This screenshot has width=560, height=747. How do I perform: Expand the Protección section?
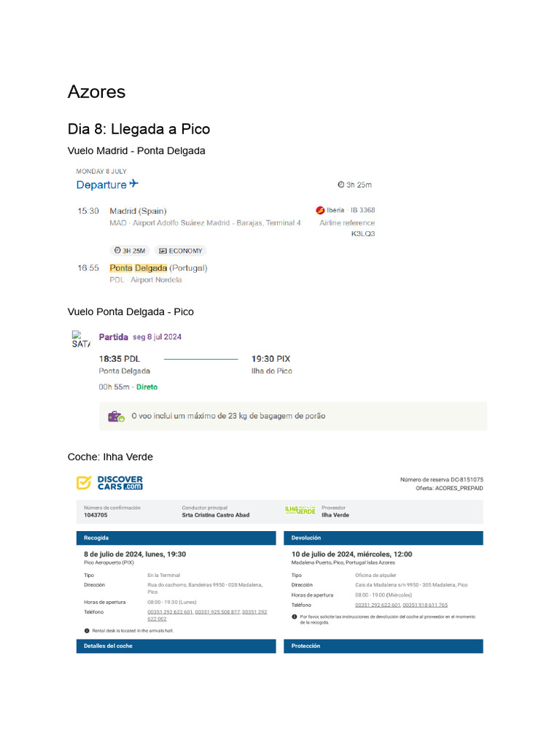[x=383, y=646]
